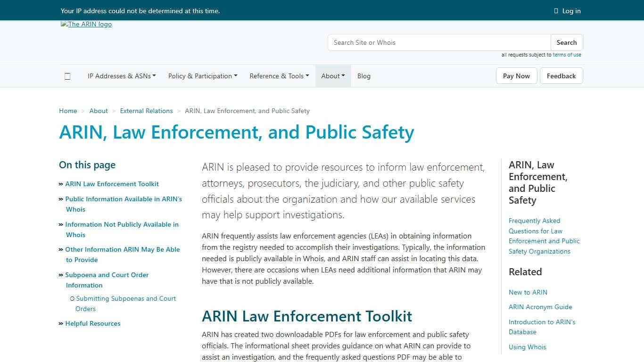Select the home square icon in navigation bar
The height and width of the screenshot is (362, 644).
(67, 76)
